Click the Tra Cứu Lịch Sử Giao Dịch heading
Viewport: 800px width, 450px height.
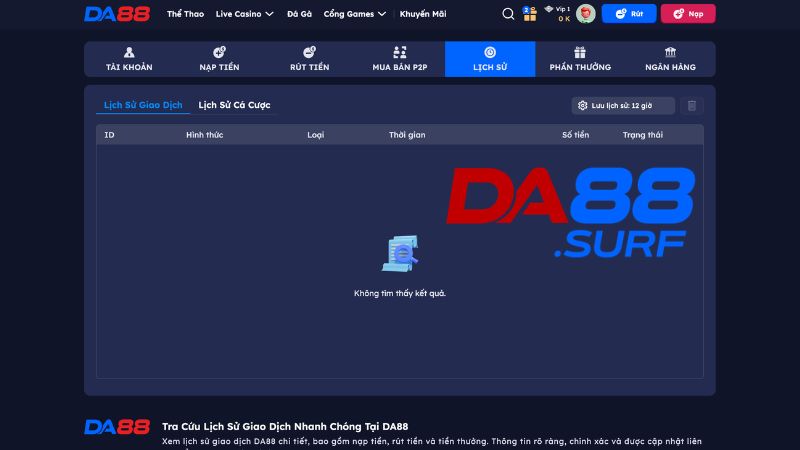(x=285, y=427)
